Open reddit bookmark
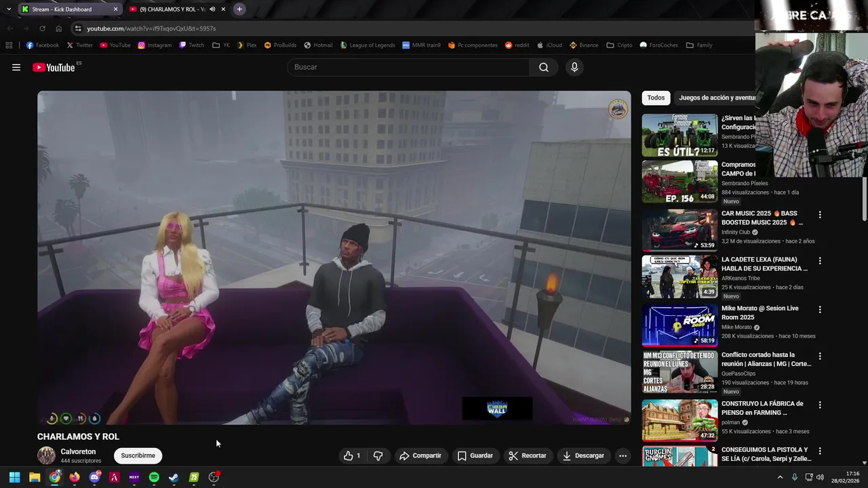 (517, 45)
